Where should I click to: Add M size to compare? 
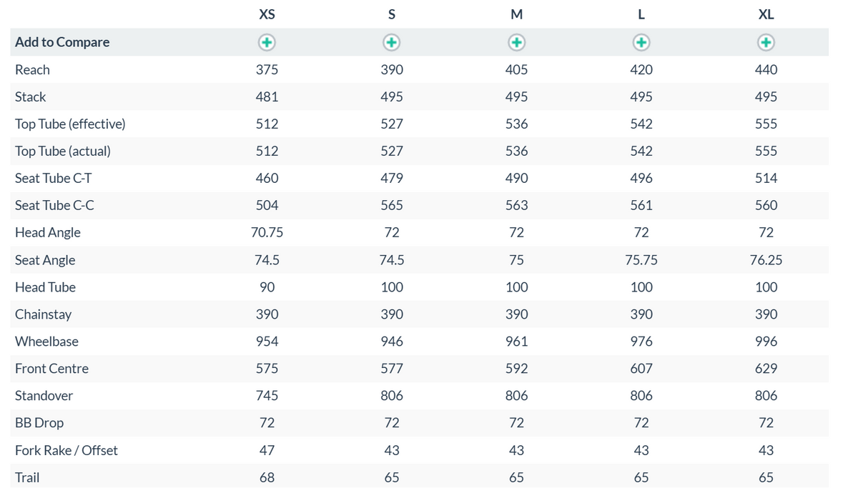point(517,43)
